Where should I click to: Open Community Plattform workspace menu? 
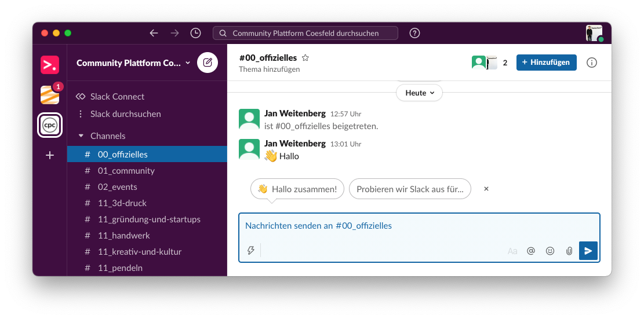pyautogui.click(x=133, y=63)
